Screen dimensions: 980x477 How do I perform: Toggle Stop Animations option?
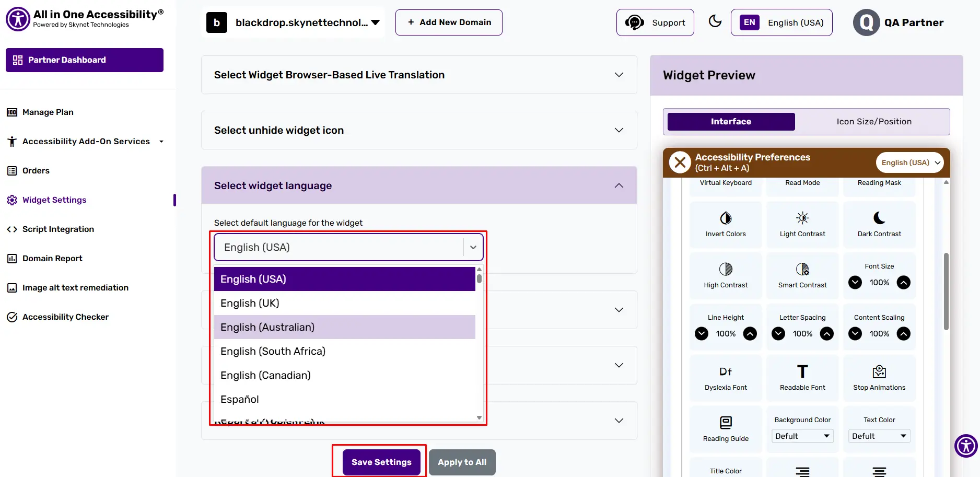[879, 378]
